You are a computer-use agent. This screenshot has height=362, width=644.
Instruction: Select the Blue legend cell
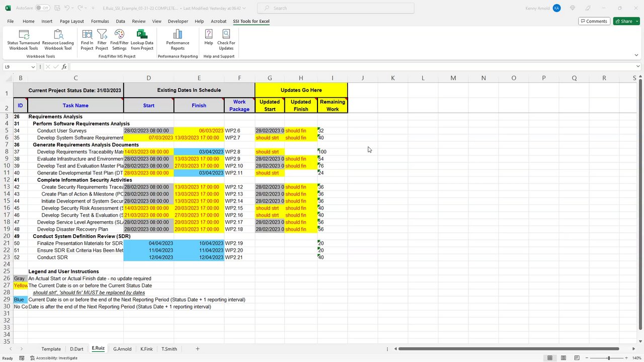click(x=20, y=300)
